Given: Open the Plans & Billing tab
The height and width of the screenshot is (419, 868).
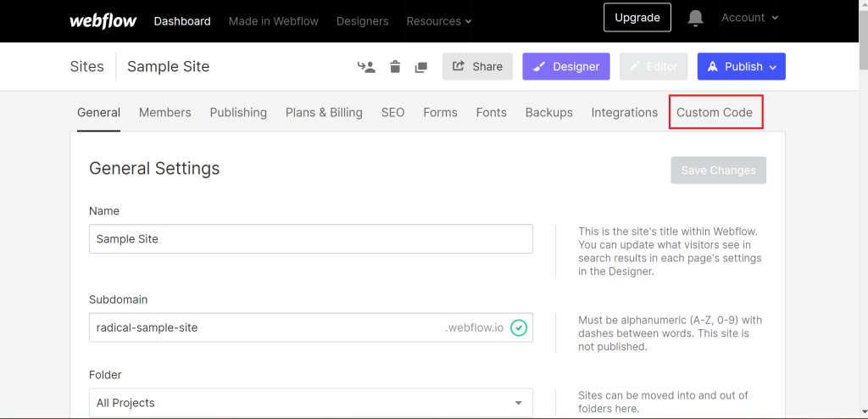Looking at the screenshot, I should tap(324, 113).
